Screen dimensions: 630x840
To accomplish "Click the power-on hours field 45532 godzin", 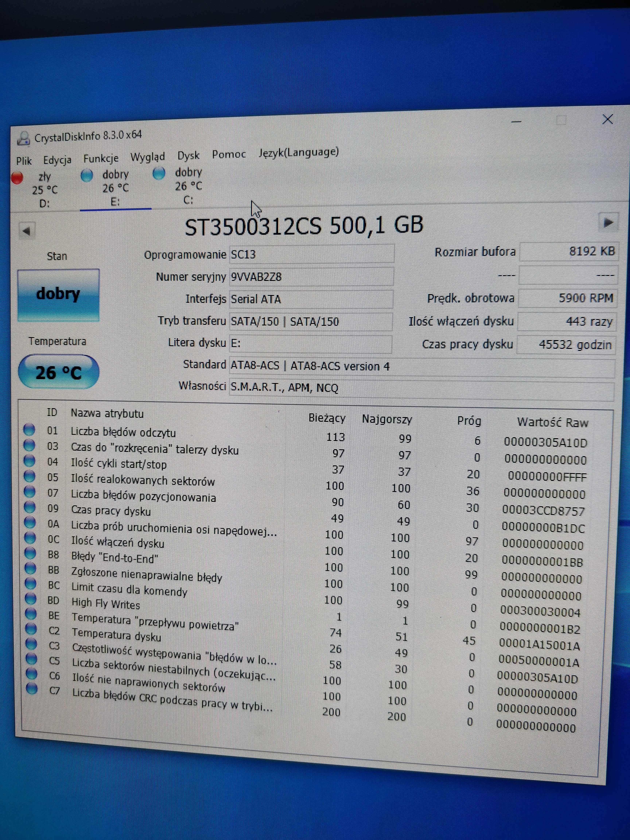I will coord(566,345).
